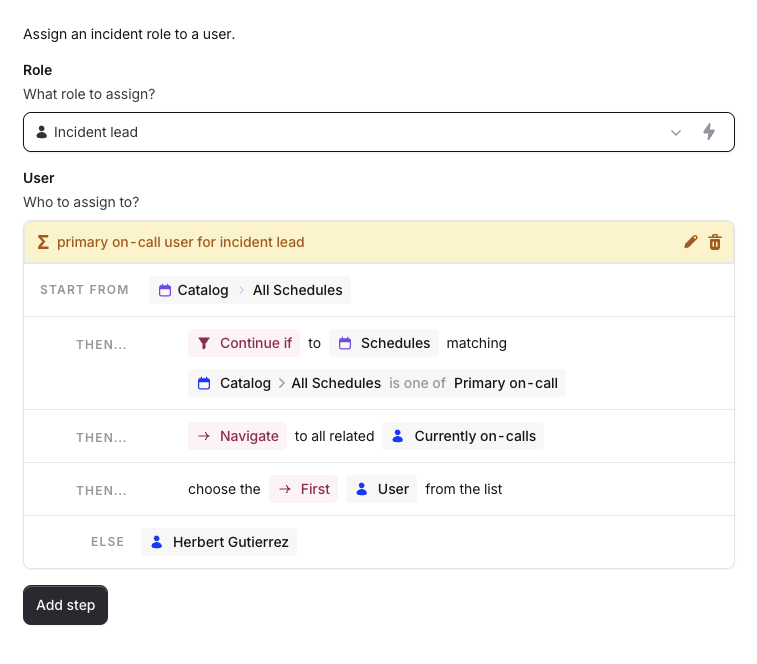Delete expression using the trash icon
757x664 pixels.
(x=715, y=242)
